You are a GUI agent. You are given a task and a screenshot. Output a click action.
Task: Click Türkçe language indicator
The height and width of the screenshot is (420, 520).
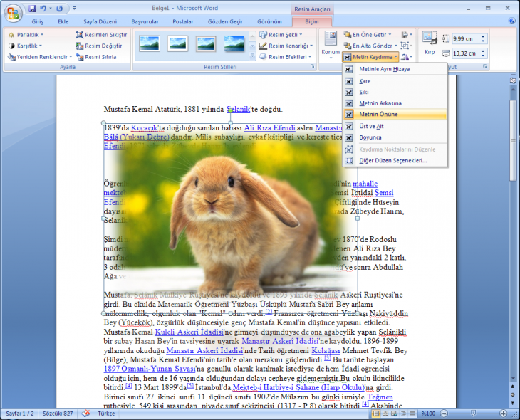point(106,414)
